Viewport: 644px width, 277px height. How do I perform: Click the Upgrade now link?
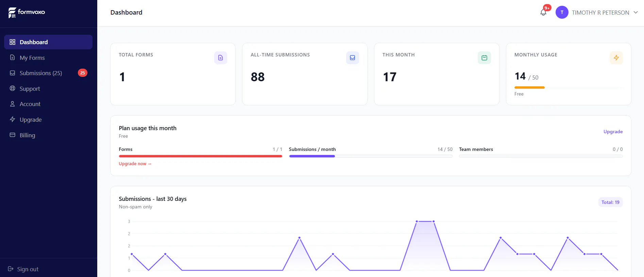tap(135, 164)
